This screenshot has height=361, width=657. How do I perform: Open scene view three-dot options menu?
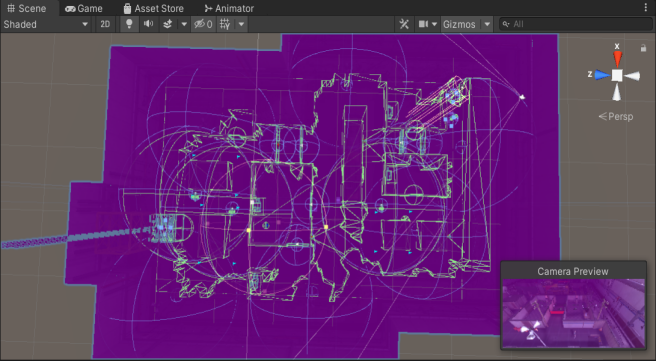tap(646, 8)
